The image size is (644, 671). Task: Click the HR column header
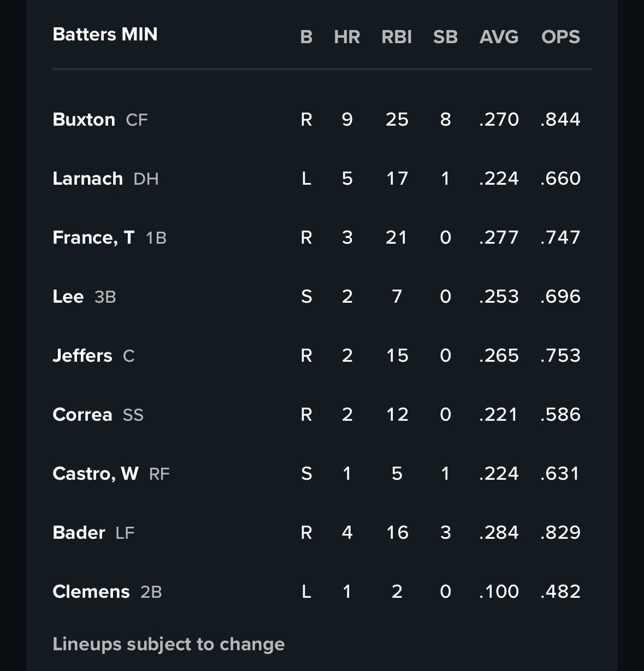pyautogui.click(x=347, y=37)
